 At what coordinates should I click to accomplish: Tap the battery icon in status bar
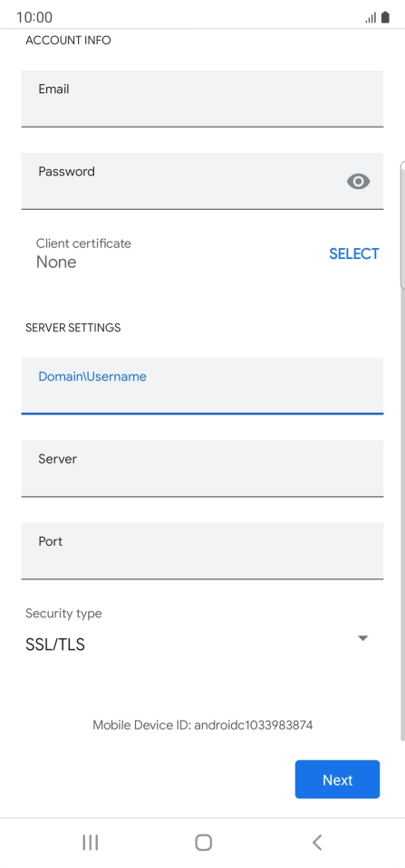385,17
